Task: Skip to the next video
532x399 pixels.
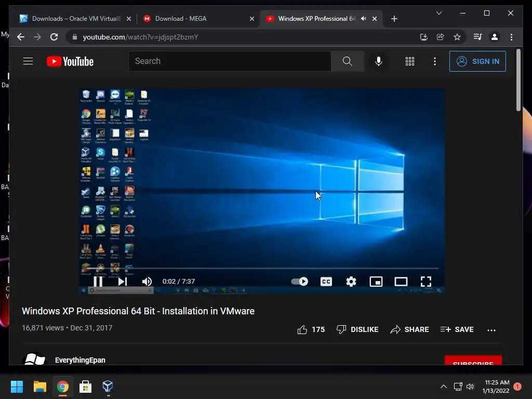Action: pos(123,281)
